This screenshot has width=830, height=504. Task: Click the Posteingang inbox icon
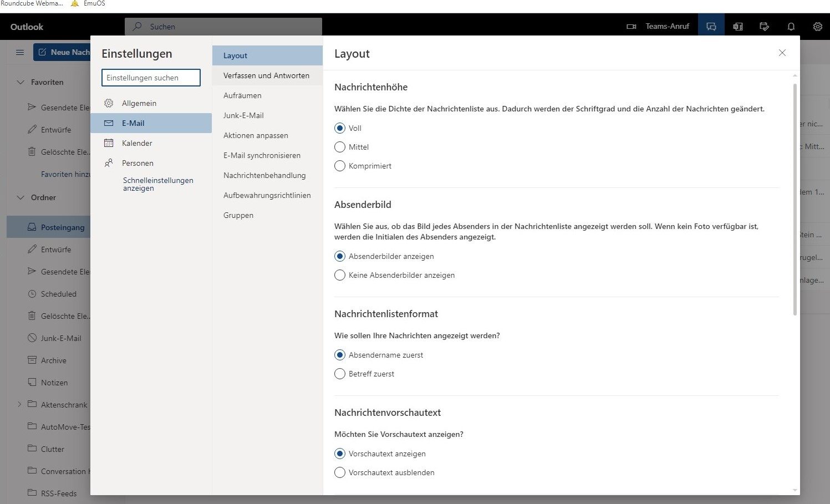point(32,227)
